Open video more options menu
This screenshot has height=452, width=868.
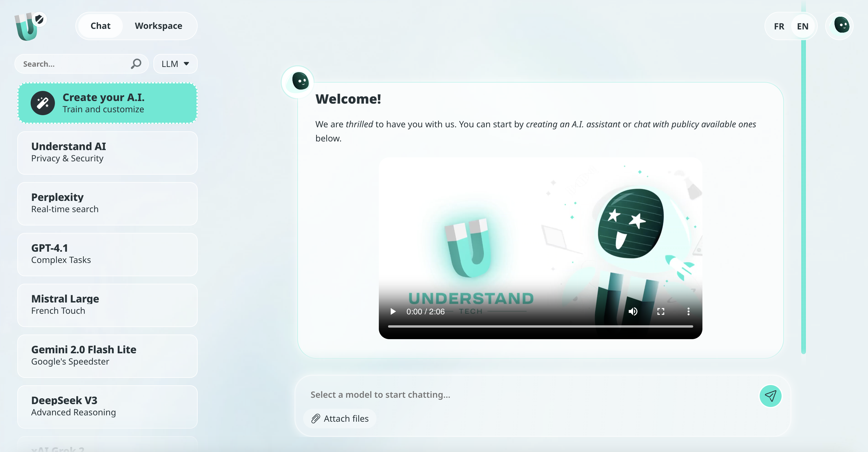pos(688,311)
